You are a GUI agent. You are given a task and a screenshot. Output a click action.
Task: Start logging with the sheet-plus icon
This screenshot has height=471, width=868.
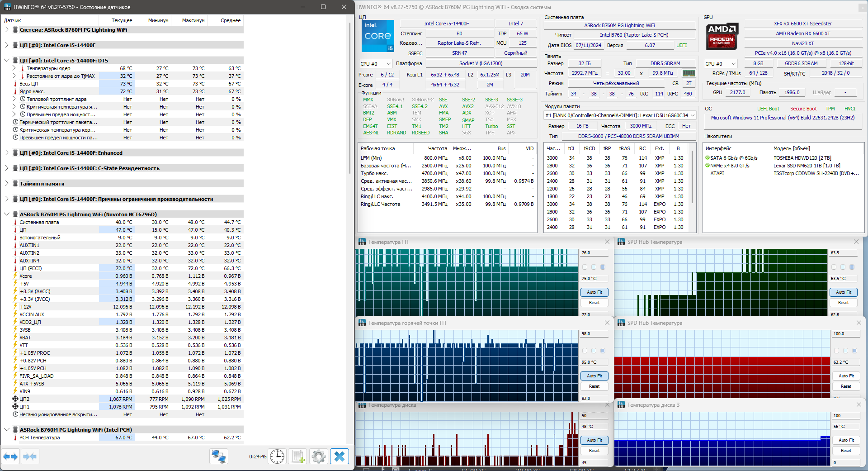(298, 457)
